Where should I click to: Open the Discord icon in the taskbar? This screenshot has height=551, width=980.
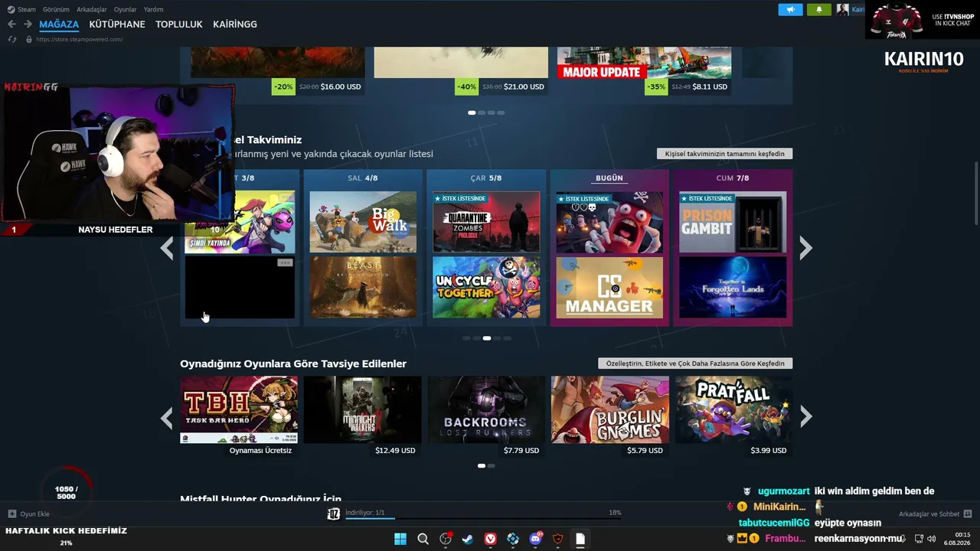535,539
